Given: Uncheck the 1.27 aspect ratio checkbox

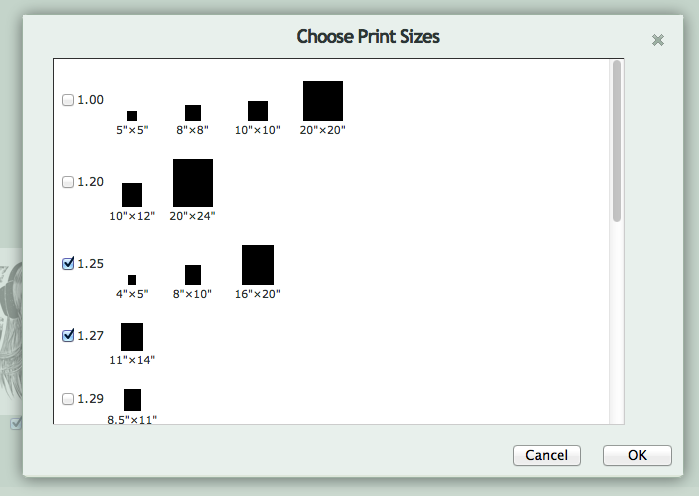Looking at the screenshot, I should click(68, 335).
